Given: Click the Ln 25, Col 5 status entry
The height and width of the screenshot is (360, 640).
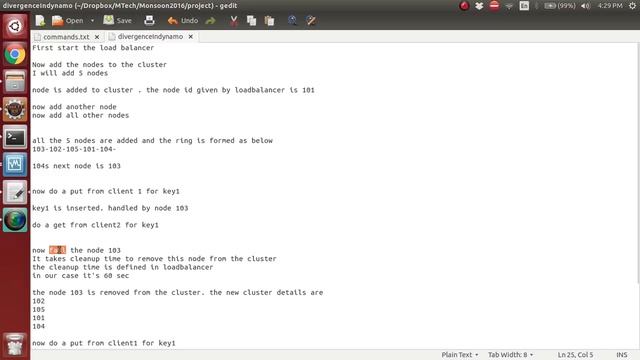Looking at the screenshot, I should point(575,355).
